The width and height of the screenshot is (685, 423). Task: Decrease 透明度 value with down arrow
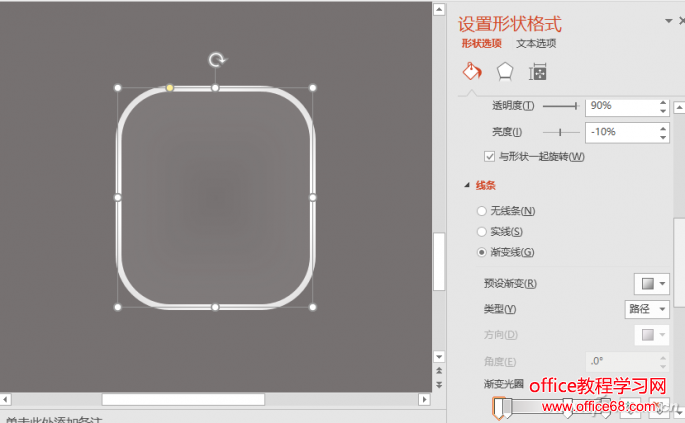(x=663, y=111)
